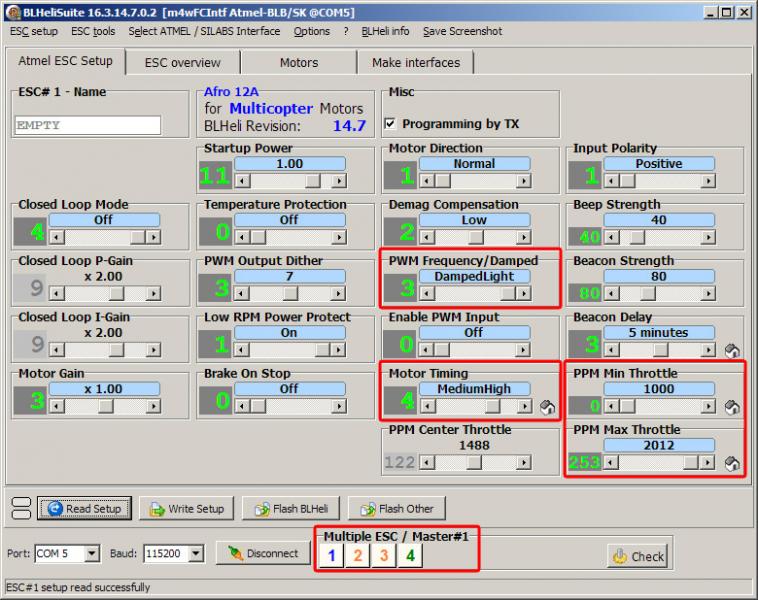Select ESC number 1 in Multiple ESC
The image size is (758, 600).
click(x=331, y=555)
